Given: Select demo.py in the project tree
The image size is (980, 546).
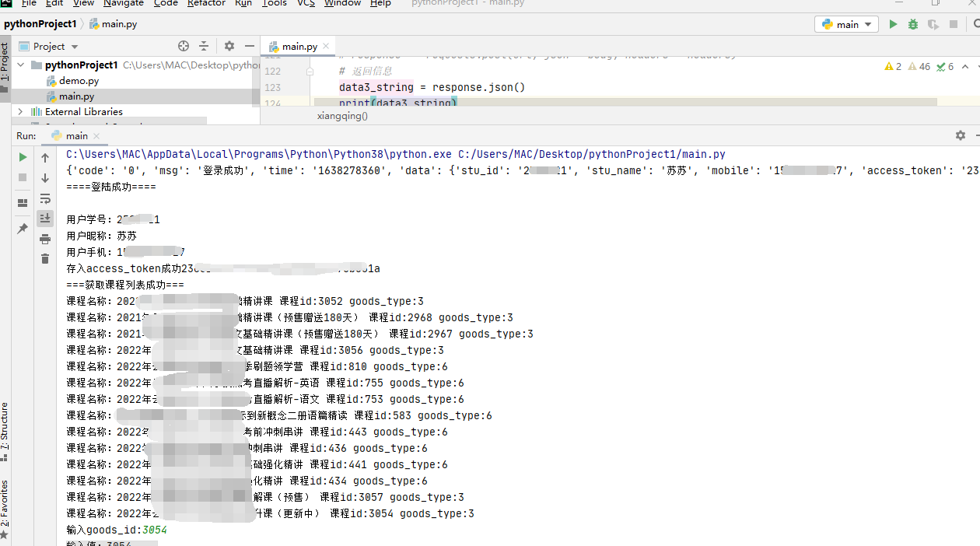Looking at the screenshot, I should pos(79,81).
